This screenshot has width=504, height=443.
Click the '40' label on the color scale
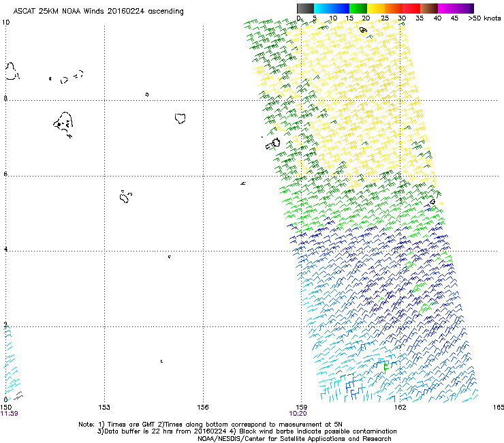(437, 18)
